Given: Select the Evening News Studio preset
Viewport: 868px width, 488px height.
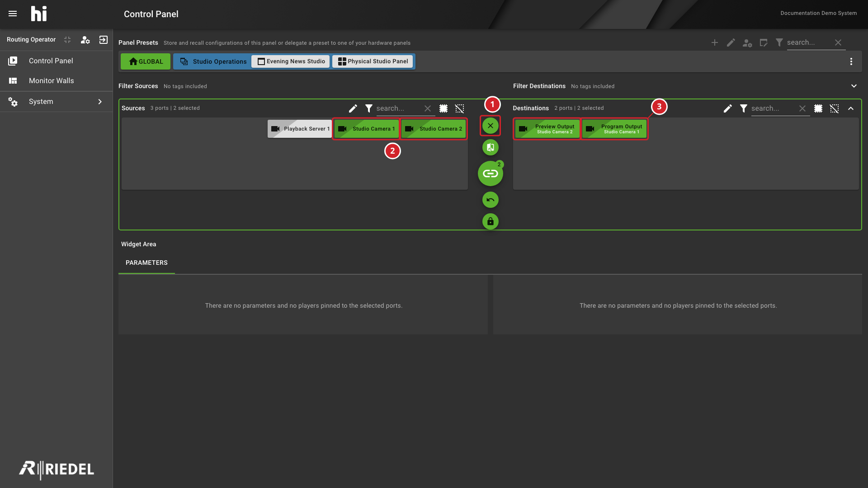Looking at the screenshot, I should pos(291,61).
